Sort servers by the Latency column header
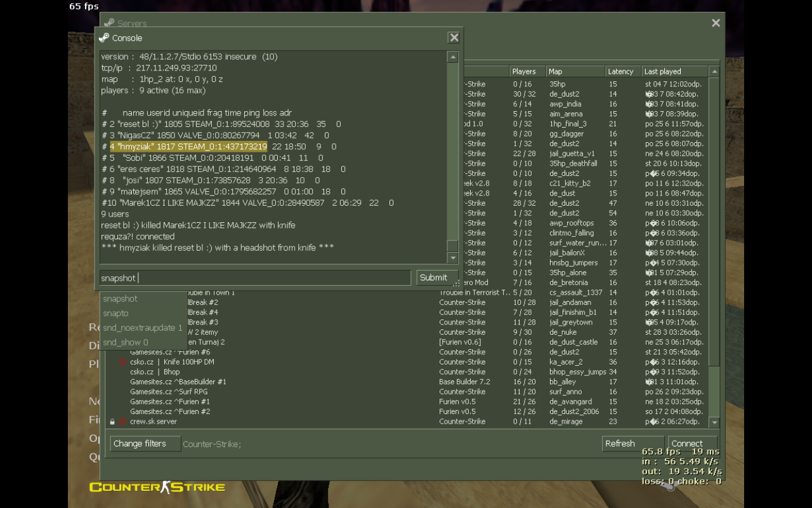The image size is (812, 508). [622, 72]
